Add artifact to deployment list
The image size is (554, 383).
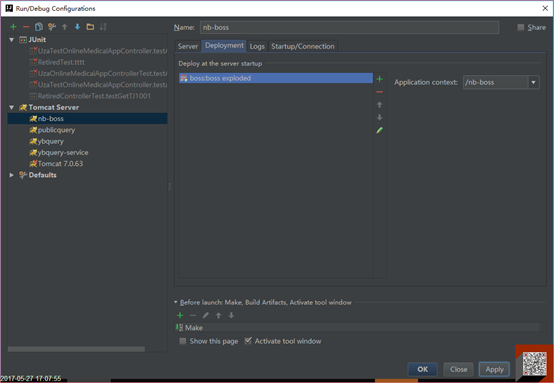379,79
